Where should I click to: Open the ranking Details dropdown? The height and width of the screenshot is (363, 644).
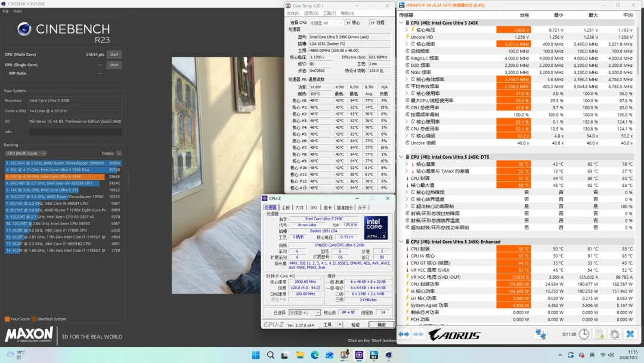pyautogui.click(x=119, y=153)
